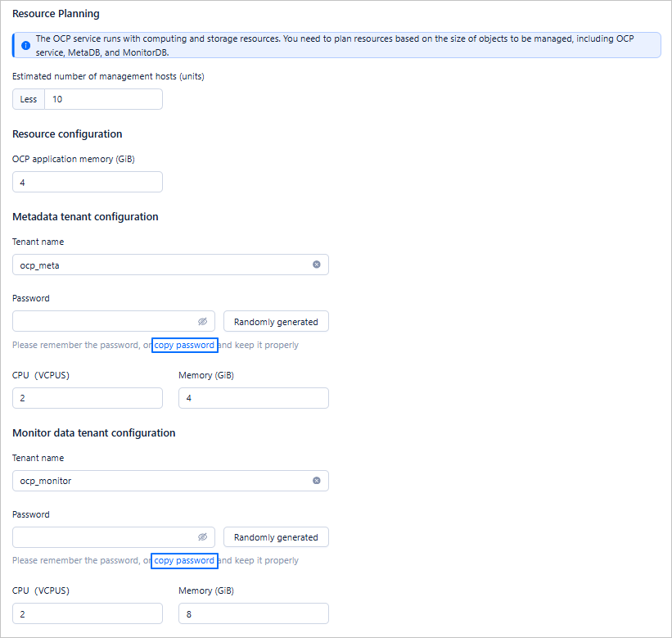Clear the ocp_meta tenant name field
This screenshot has width=672, height=638.
[317, 265]
